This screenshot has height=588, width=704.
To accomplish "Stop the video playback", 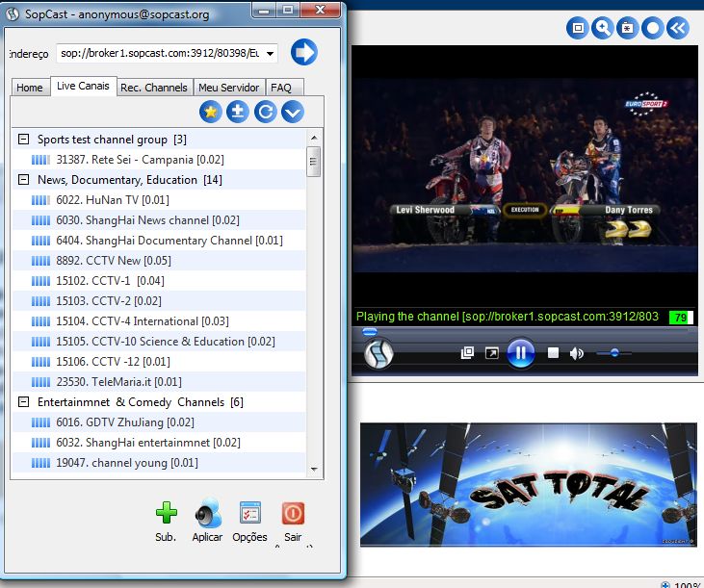I will click(553, 353).
